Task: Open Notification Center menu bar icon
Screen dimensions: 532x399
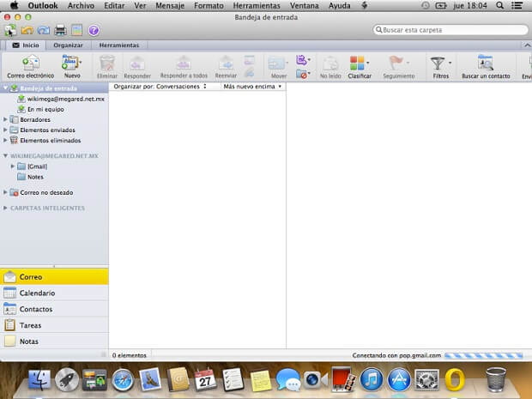Action: pos(517,5)
